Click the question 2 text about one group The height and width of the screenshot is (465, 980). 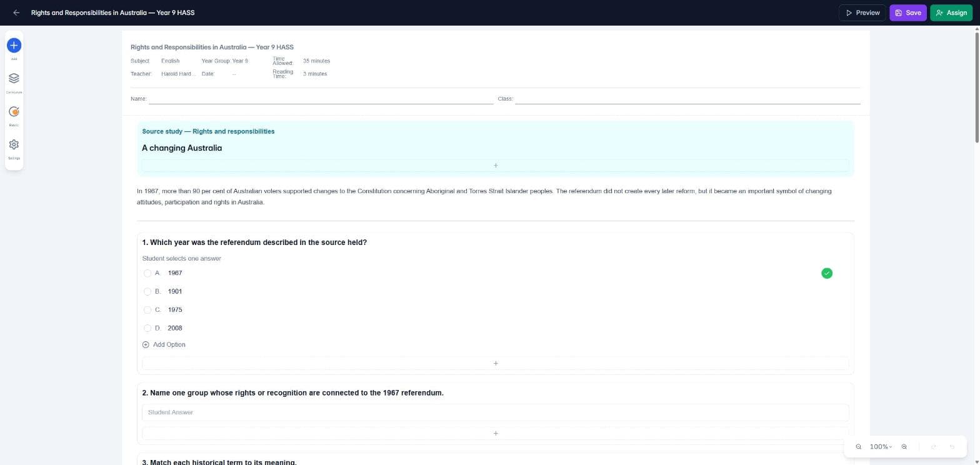pos(292,393)
